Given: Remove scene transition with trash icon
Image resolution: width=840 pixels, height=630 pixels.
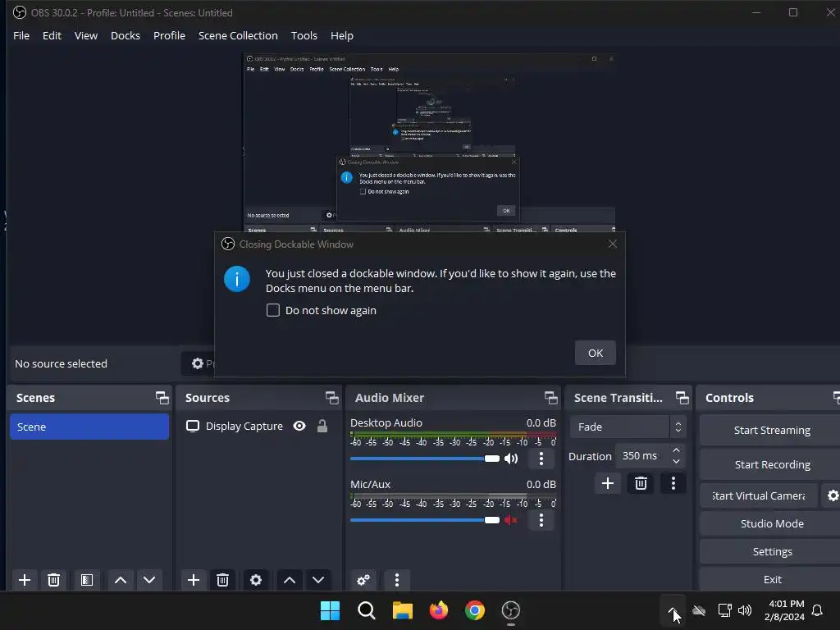Looking at the screenshot, I should [641, 483].
